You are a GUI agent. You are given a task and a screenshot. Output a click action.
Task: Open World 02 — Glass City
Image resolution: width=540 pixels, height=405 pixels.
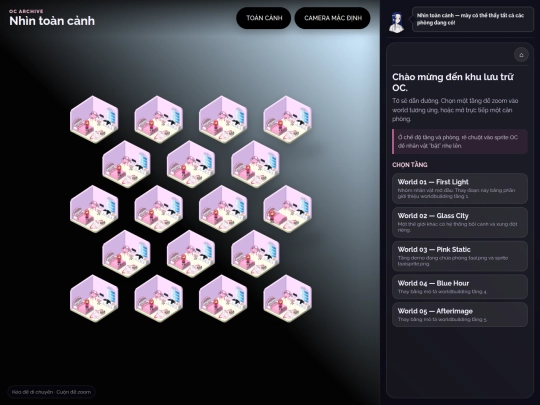tap(460, 222)
